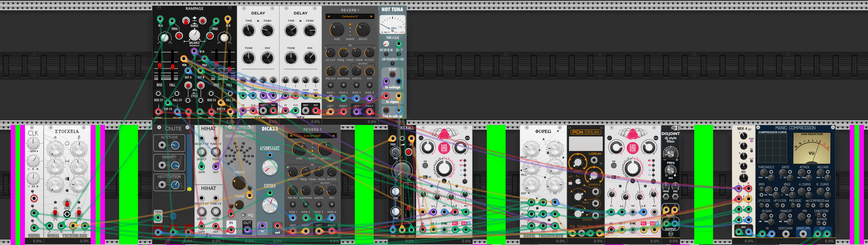Viewport: 868px width, 245px height.
Task: Click the Kickall red trigger button
Action: pyautogui.click(x=409, y=152)
